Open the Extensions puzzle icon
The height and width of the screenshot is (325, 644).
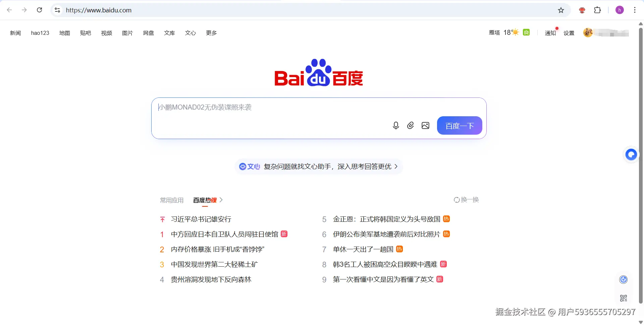click(597, 10)
